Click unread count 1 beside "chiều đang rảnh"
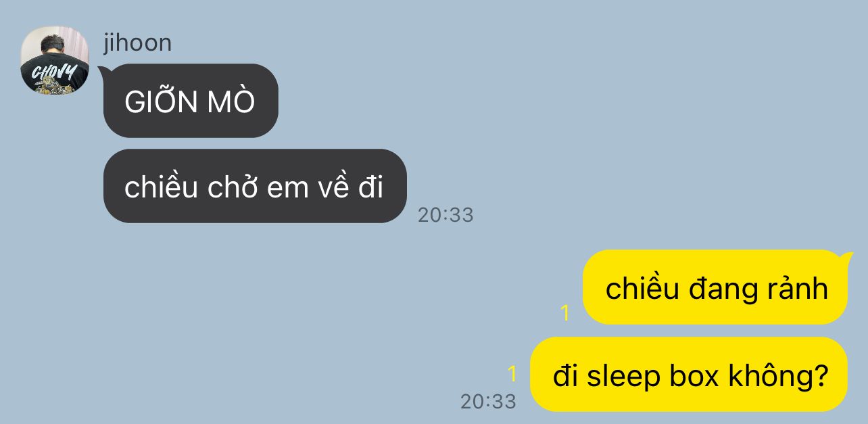Image resolution: width=868 pixels, height=424 pixels. 566,313
